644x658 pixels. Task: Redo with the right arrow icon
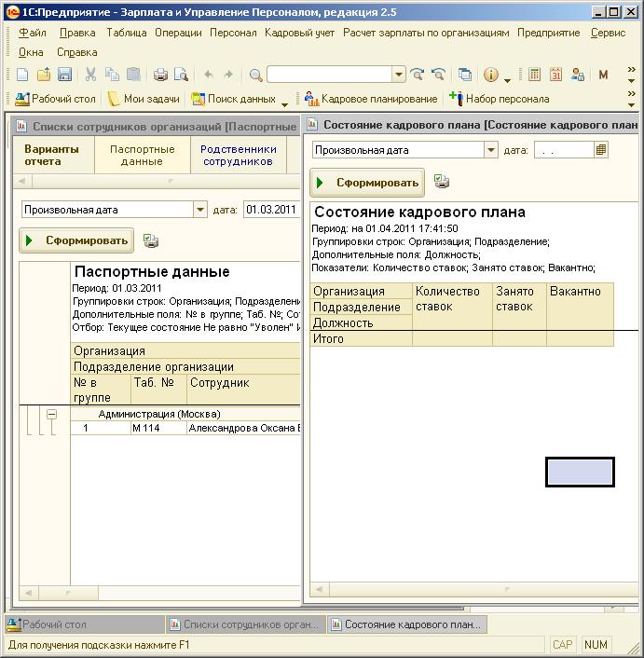(228, 75)
